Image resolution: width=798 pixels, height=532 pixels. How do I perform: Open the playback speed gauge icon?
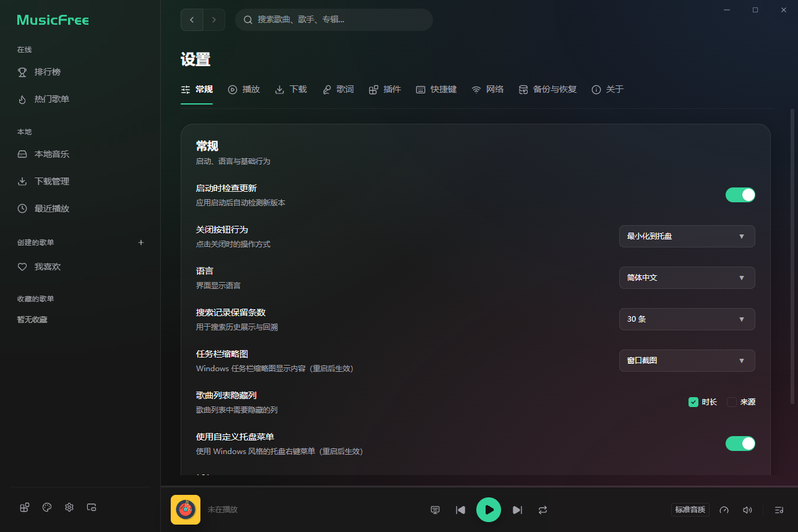[724, 510]
